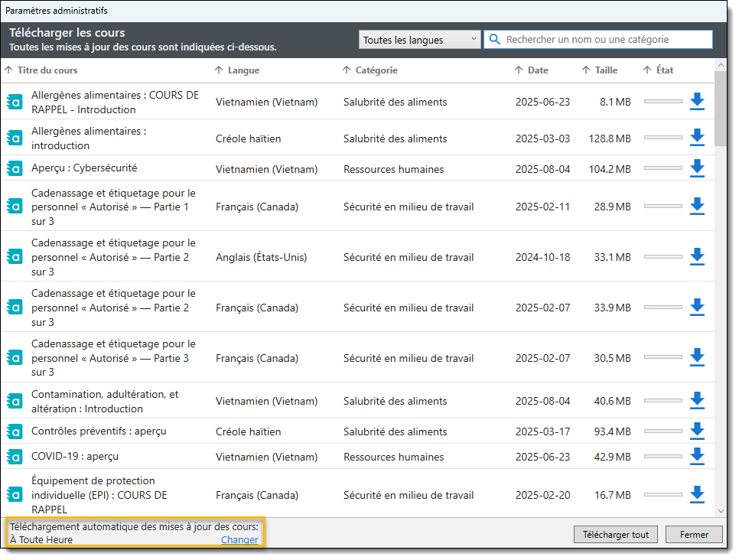Sort courses by Taille column header

[606, 70]
